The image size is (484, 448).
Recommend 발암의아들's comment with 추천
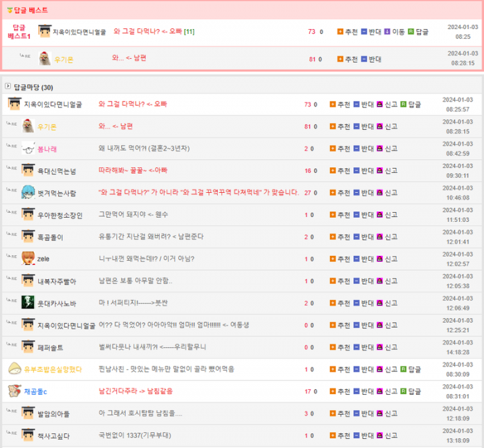333,413
